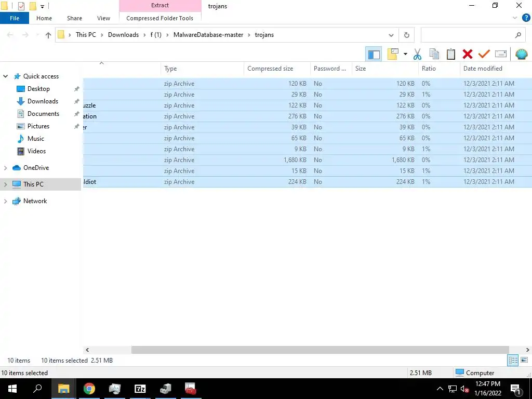Copy selection using the toolbar copy icon

coord(434,54)
